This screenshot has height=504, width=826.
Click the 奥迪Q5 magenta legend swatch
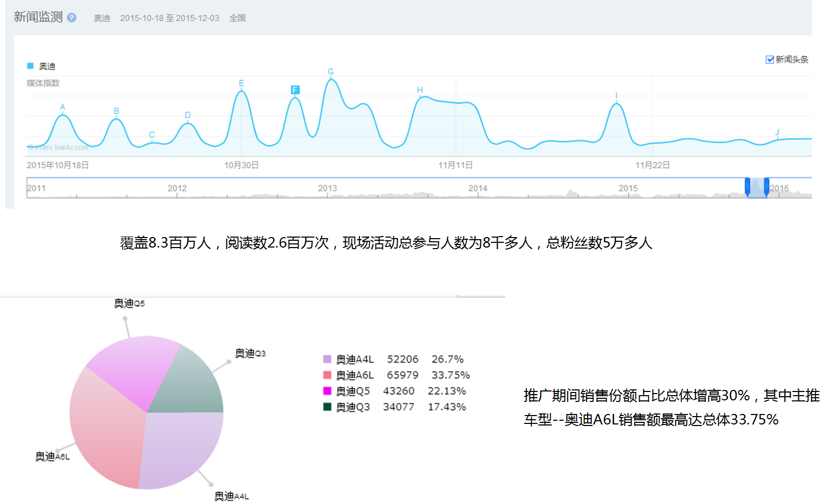(x=327, y=391)
